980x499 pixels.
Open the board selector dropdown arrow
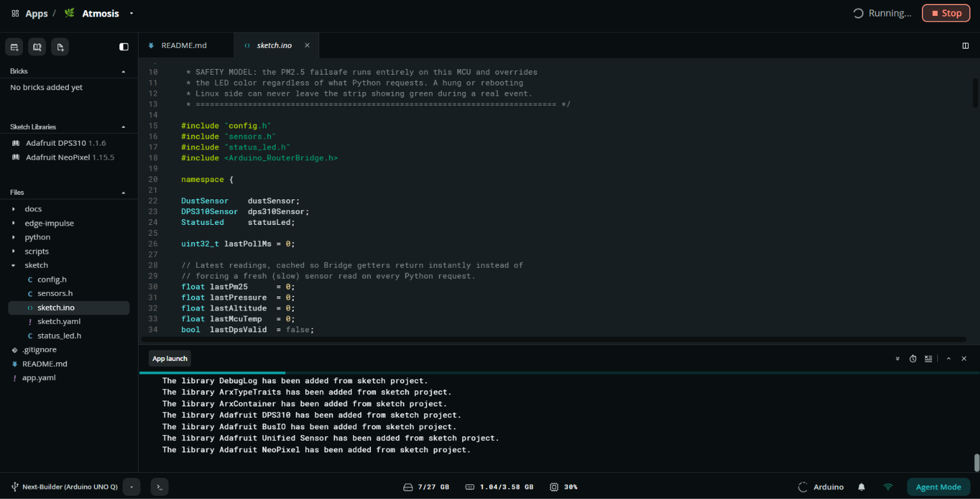pos(132,487)
